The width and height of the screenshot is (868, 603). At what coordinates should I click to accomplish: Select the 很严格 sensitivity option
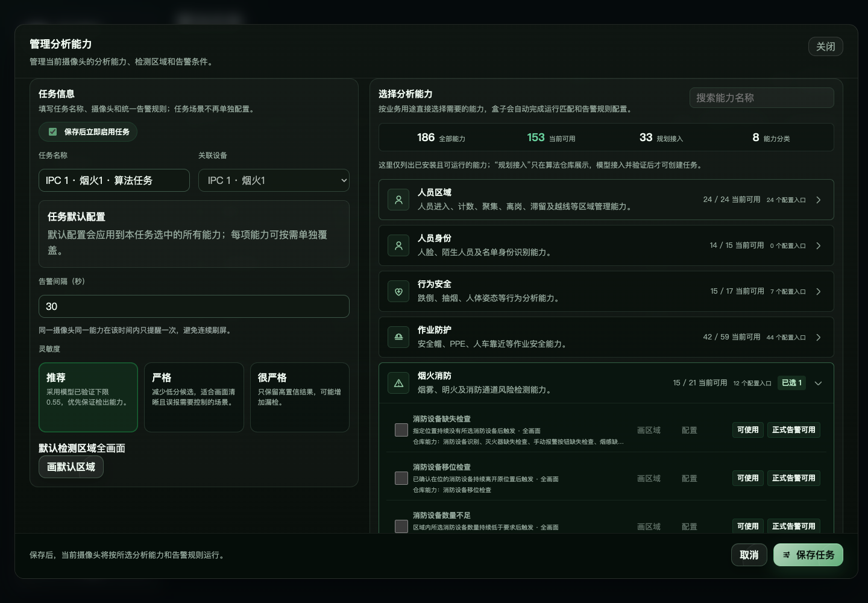point(300,397)
